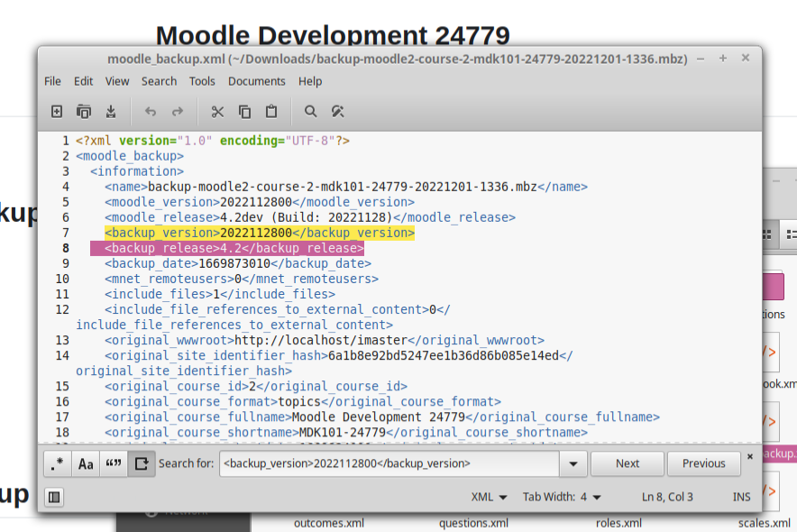Viewport: 797px width, 532px height.
Task: Toggle match case option Aa
Action: (86, 463)
